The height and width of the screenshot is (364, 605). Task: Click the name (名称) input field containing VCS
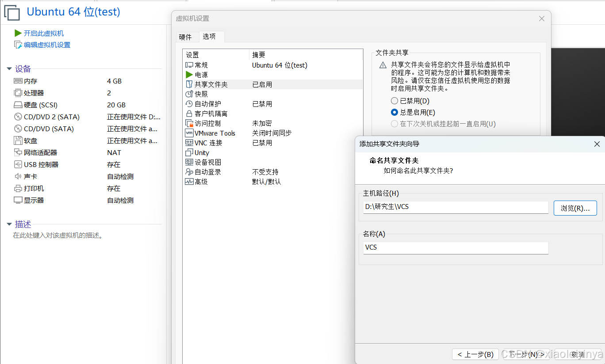coord(456,248)
